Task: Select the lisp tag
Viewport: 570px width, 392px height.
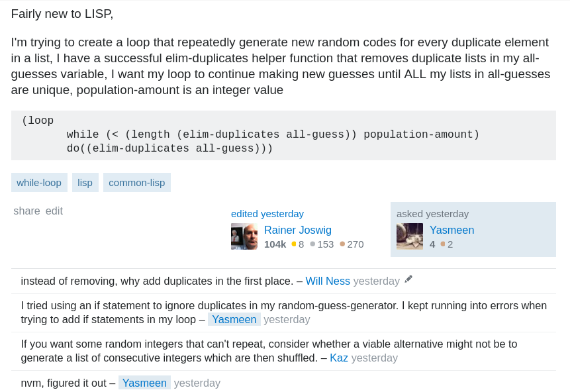Action: (x=85, y=183)
